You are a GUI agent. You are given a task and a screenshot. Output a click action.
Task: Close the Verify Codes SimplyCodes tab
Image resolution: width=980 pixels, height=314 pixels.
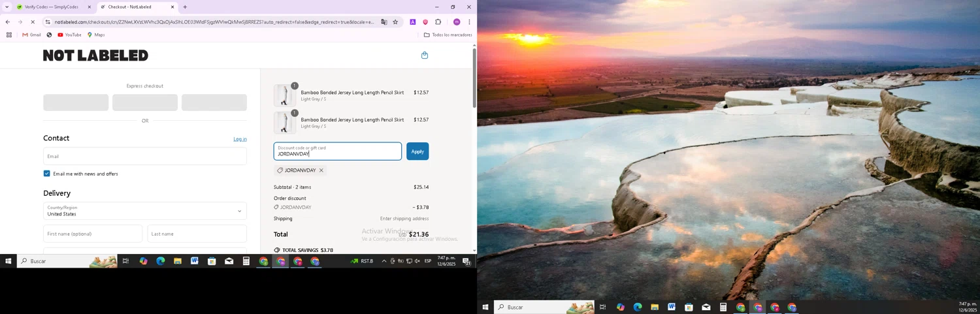point(90,7)
